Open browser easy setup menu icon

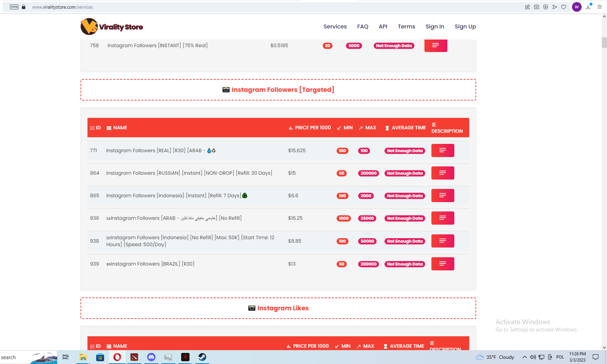[600, 7]
